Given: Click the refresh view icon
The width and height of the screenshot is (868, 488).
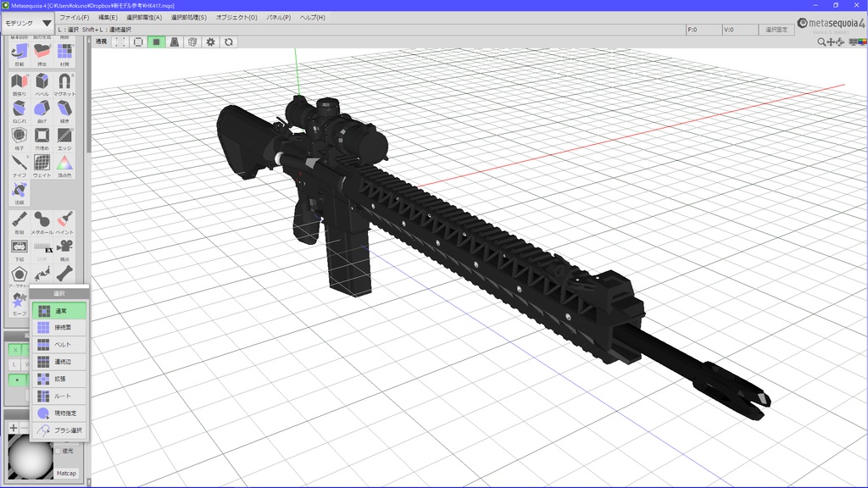Looking at the screenshot, I should [229, 42].
